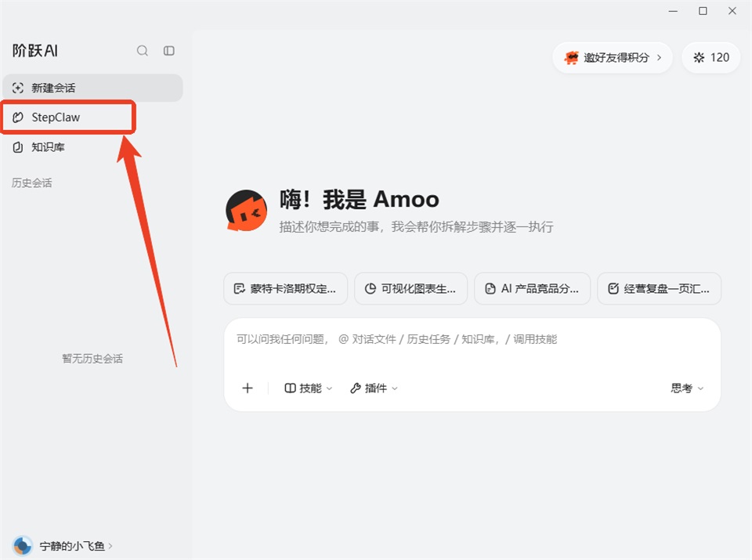Open the 思考 mode dropdown
This screenshot has height=560, width=752.
(x=687, y=388)
